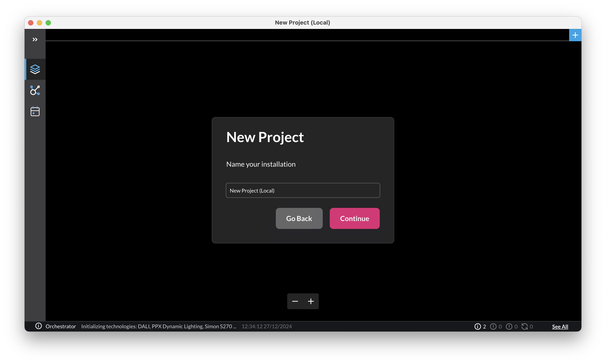Image resolution: width=606 pixels, height=364 pixels.
Task: Click the sync/refresh status icon in the status bar
Action: pyautogui.click(x=525, y=326)
